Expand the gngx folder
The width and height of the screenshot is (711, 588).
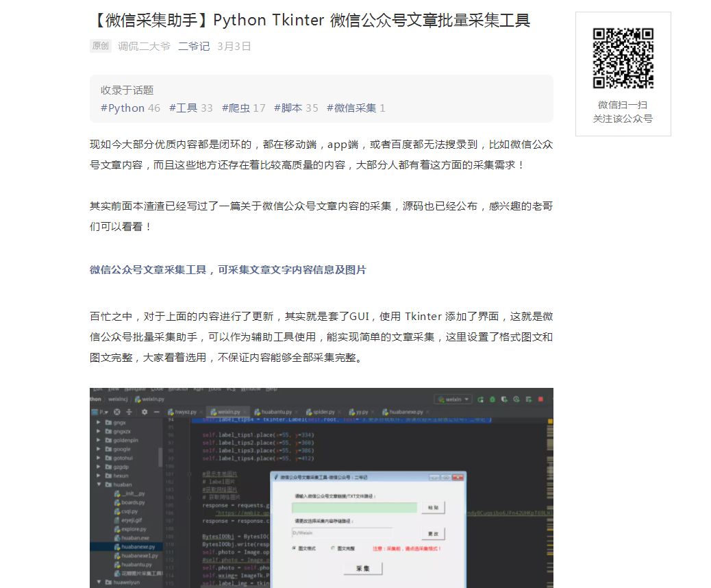[x=99, y=422]
